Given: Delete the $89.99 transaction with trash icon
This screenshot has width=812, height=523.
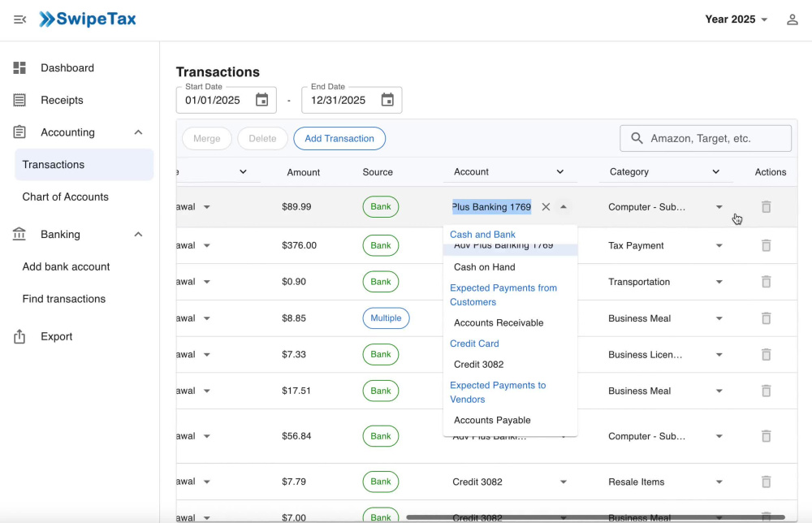Looking at the screenshot, I should (767, 207).
